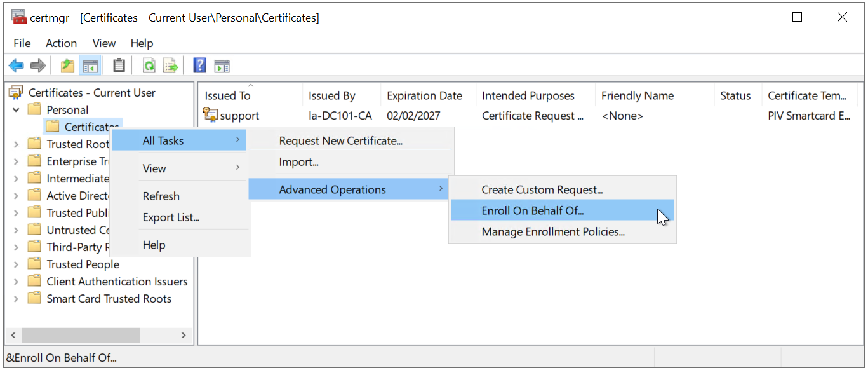This screenshot has height=370, width=868.
Task: Click the clipboard Paste toolbar icon
Action: (x=119, y=65)
